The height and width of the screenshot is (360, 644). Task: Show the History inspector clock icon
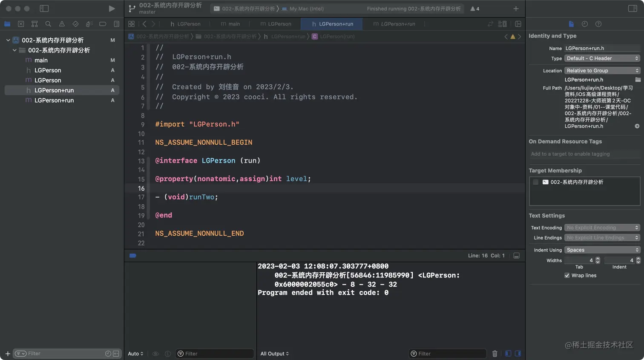[x=585, y=24]
